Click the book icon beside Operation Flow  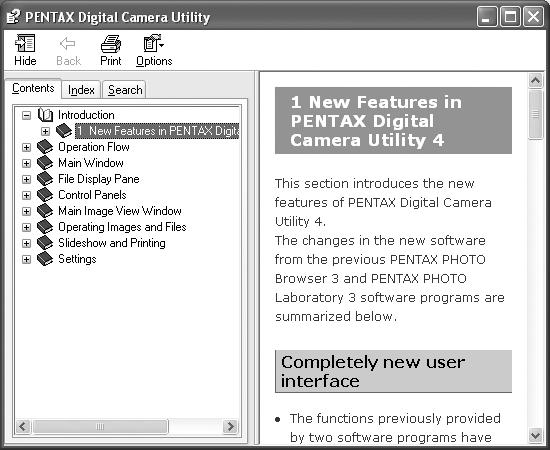[45, 147]
